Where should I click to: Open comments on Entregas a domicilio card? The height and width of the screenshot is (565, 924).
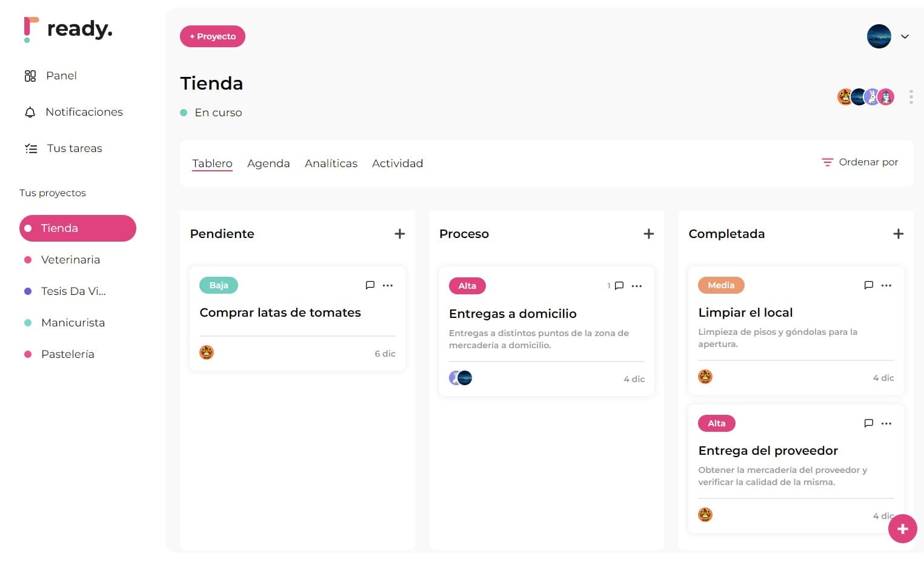pos(619,286)
